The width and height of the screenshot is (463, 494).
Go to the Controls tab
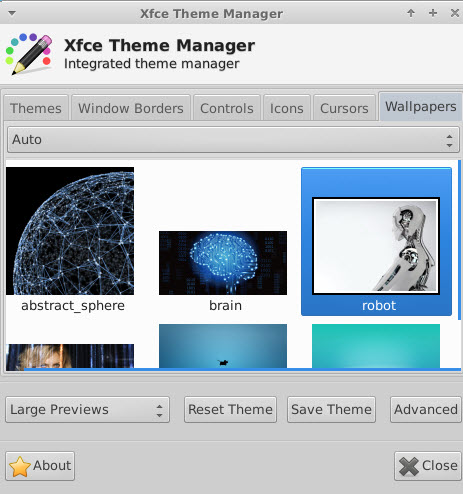227,108
